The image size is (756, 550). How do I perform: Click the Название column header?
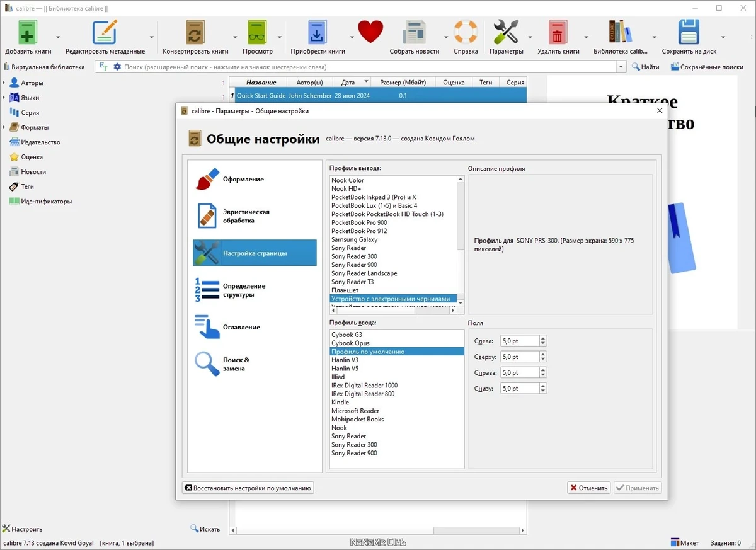click(261, 83)
